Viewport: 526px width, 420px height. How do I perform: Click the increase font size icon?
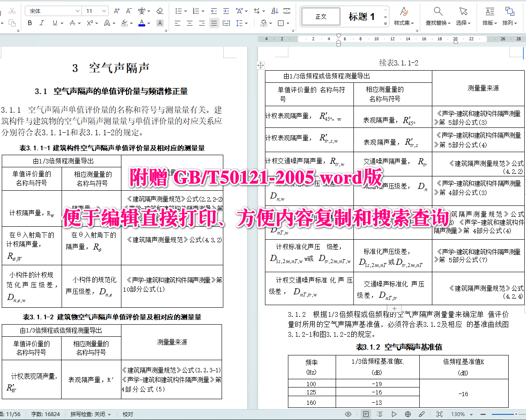[x=117, y=10]
